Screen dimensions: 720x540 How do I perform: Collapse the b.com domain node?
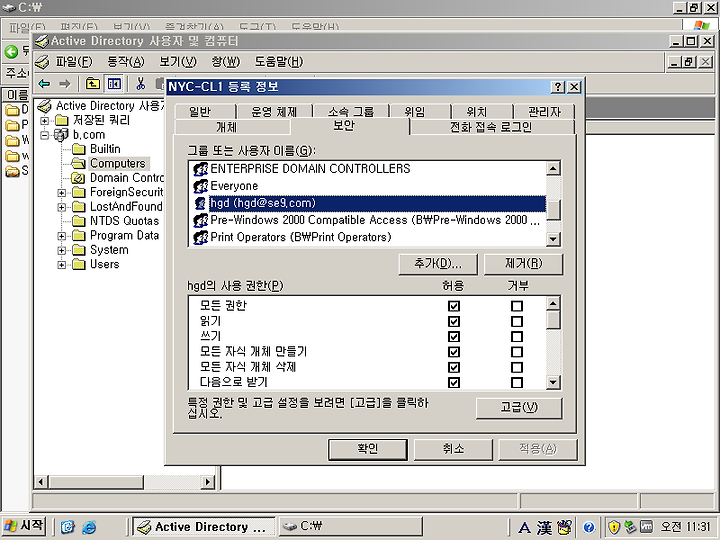tap(45, 135)
